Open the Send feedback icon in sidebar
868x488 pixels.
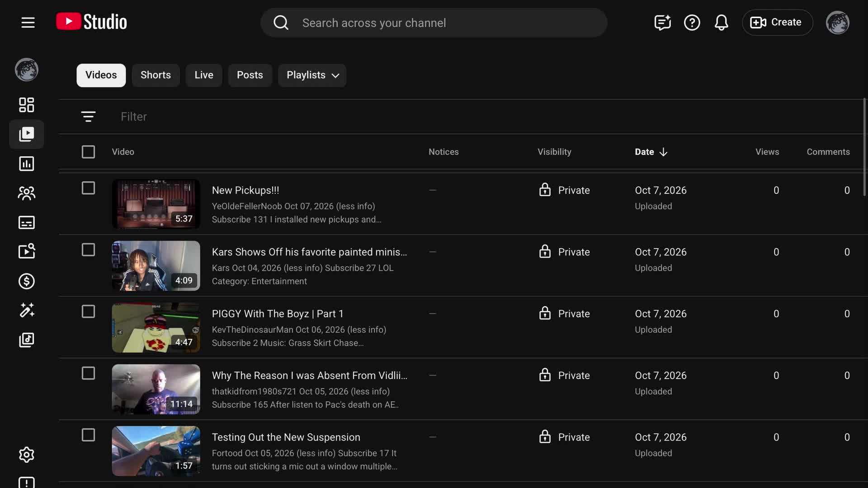tap(27, 482)
